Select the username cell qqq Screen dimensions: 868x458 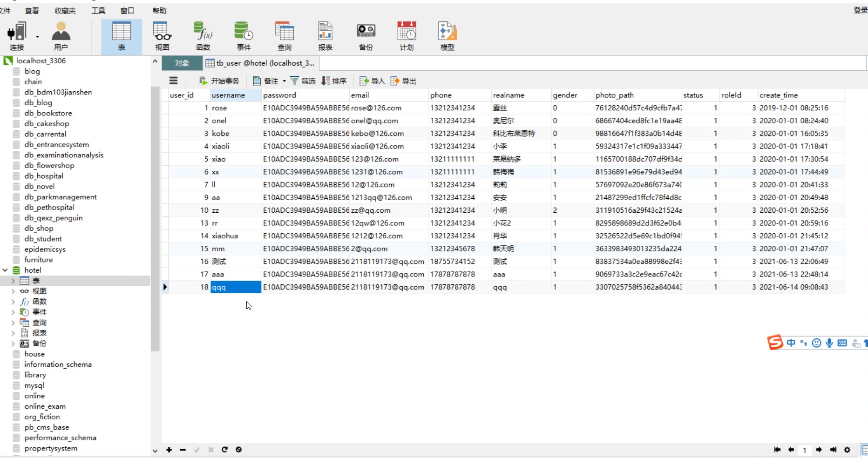click(236, 287)
